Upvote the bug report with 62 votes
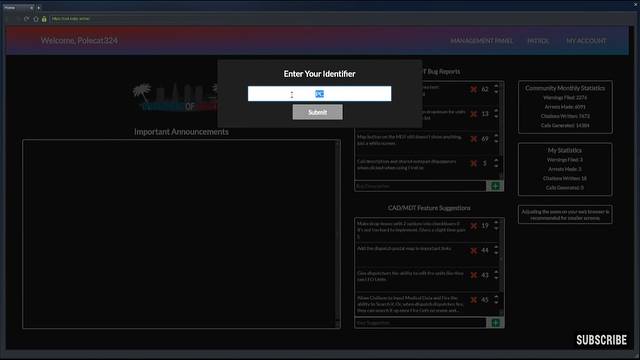Screen dimensions: 640x360 (x=496, y=86)
